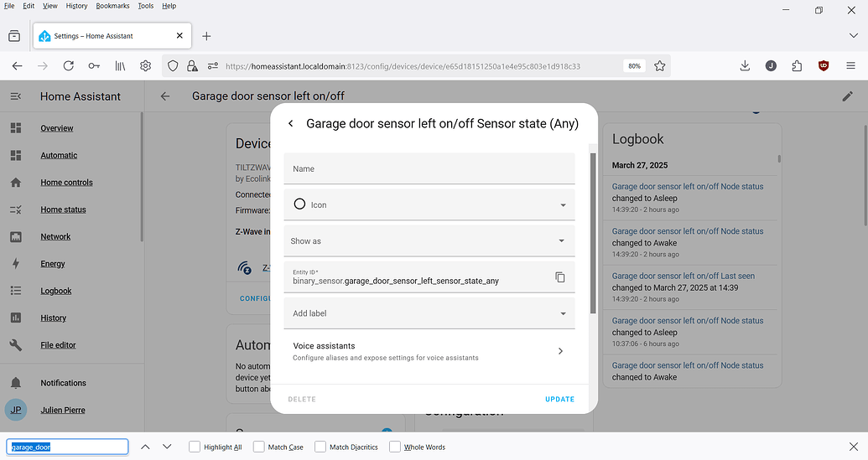Open the passwords key icon in toolbar
The width and height of the screenshot is (868, 460).
94,66
